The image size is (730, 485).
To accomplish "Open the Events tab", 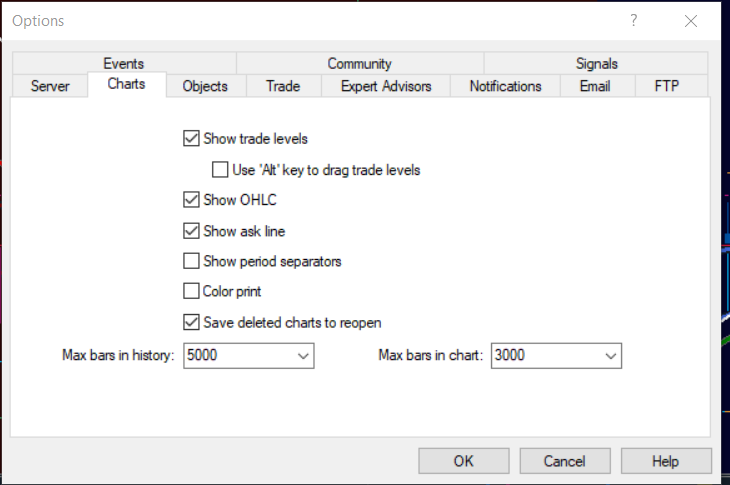I will [123, 64].
